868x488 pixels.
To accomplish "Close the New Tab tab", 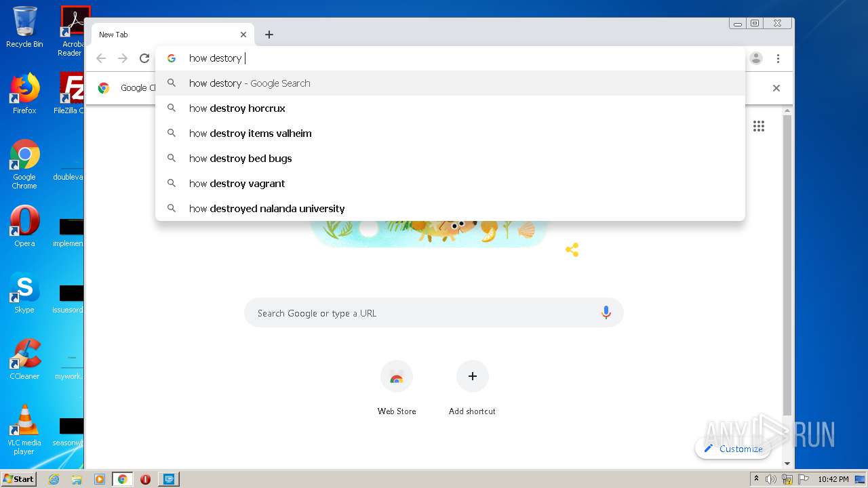I will (x=243, y=35).
